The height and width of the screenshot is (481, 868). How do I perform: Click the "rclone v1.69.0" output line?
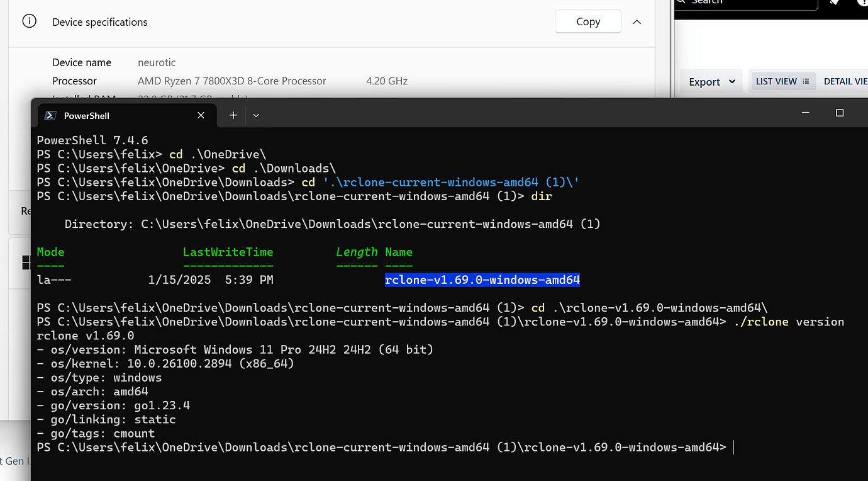click(x=86, y=336)
